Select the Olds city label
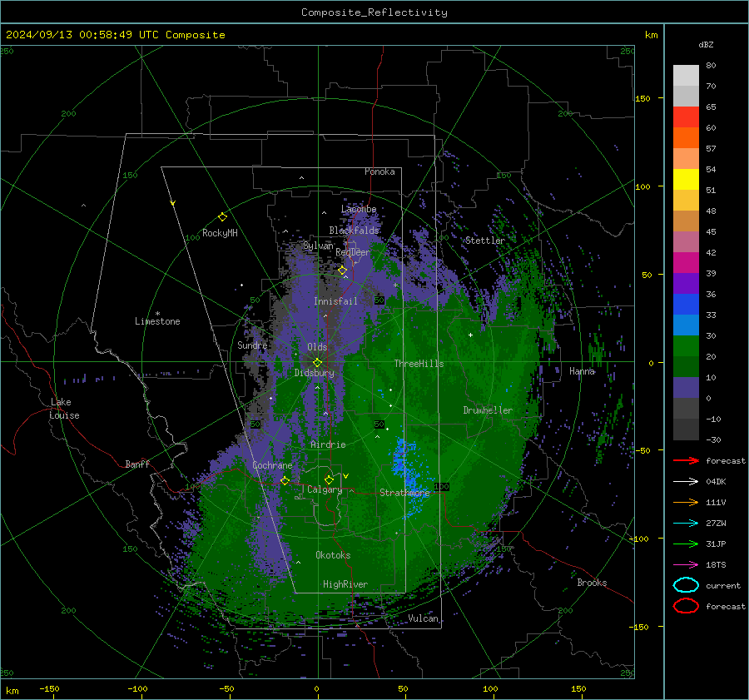 [x=317, y=347]
